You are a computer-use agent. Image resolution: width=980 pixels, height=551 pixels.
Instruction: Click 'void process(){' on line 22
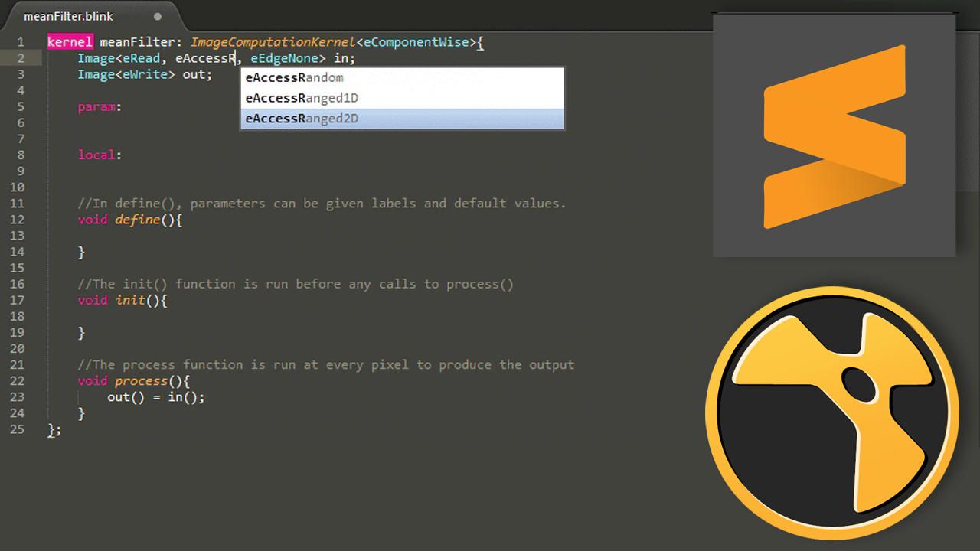[x=134, y=381]
